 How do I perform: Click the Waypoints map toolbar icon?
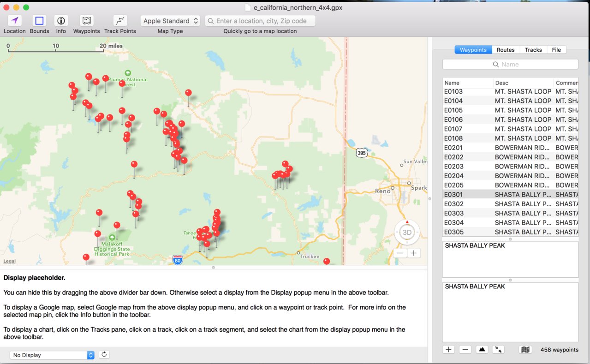(x=87, y=21)
